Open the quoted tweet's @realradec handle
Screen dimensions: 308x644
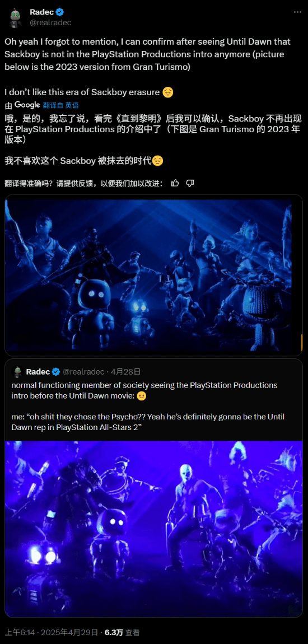[x=83, y=372]
